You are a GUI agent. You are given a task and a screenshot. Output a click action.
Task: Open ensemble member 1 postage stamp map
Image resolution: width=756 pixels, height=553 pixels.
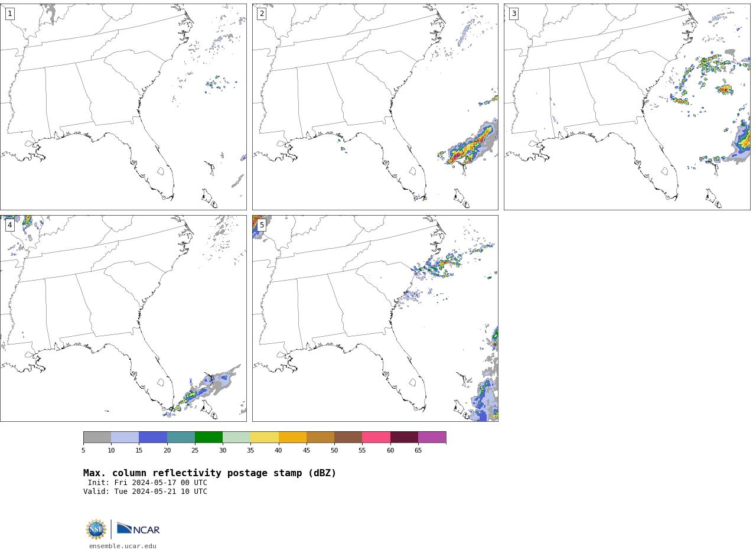coord(123,107)
